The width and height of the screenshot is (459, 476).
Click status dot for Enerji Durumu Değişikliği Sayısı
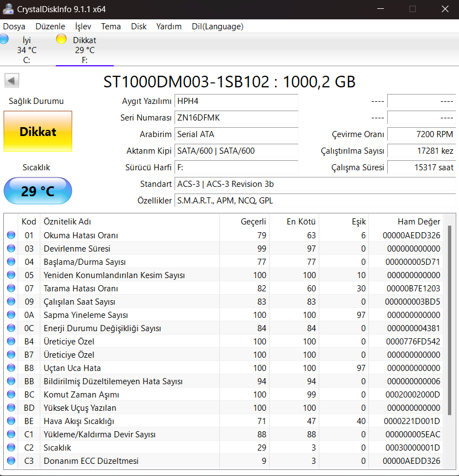pos(11,328)
